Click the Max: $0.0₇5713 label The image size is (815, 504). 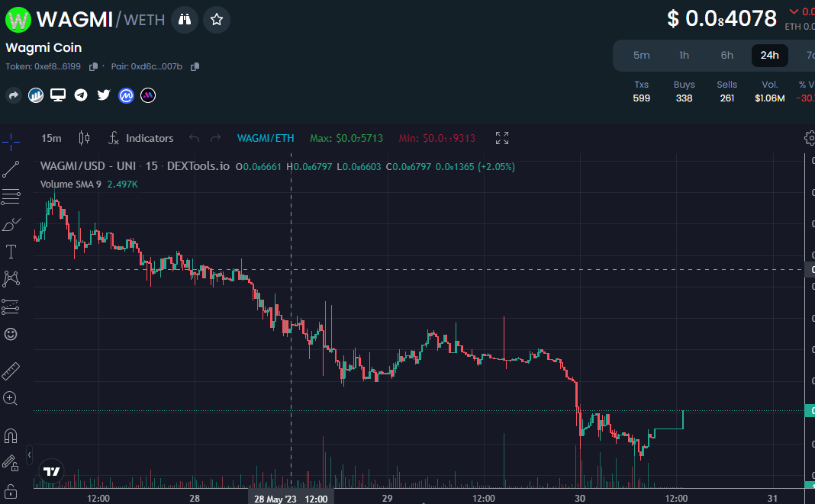(346, 138)
